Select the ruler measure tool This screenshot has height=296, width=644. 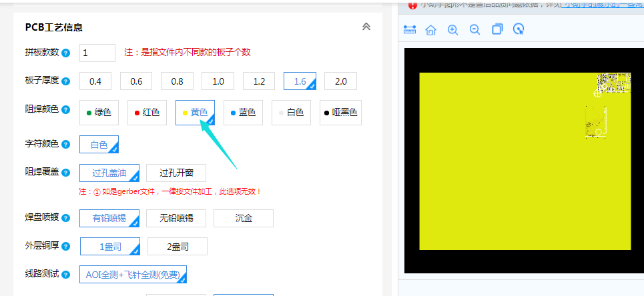(x=410, y=30)
